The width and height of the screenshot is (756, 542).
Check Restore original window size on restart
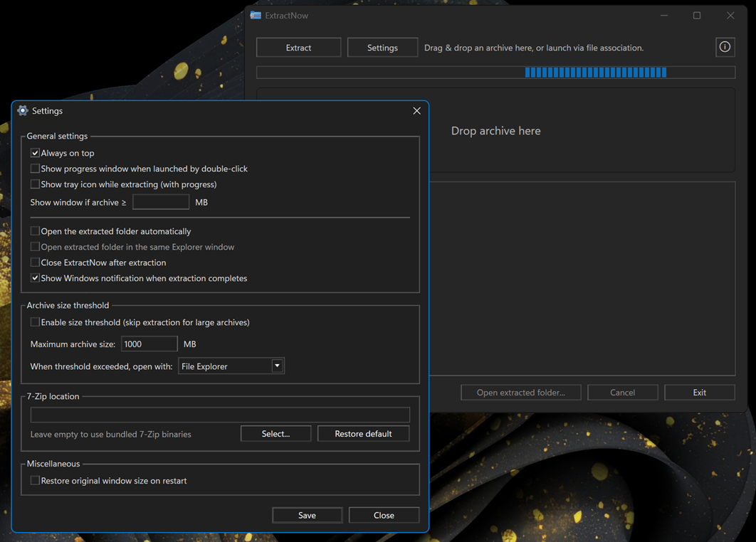tap(35, 481)
